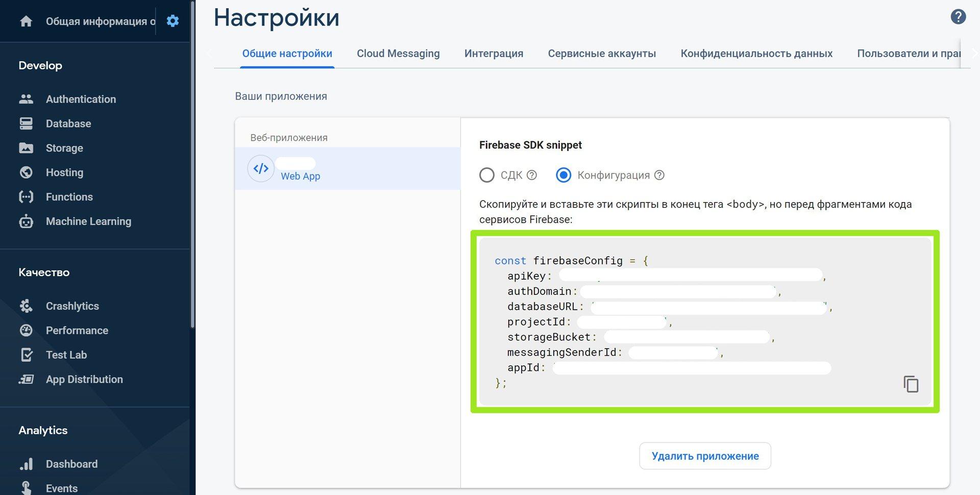Collapse the Analytics section header
This screenshot has height=495, width=980.
[43, 431]
